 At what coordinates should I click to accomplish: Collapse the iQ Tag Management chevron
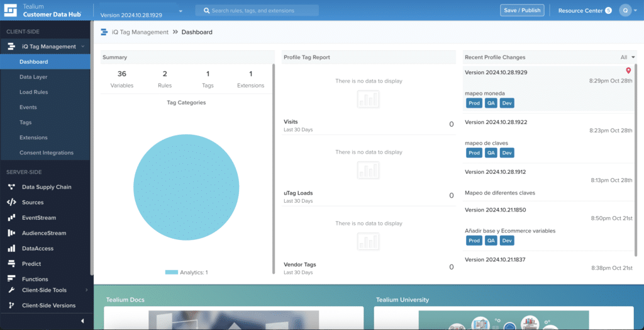pos(83,47)
